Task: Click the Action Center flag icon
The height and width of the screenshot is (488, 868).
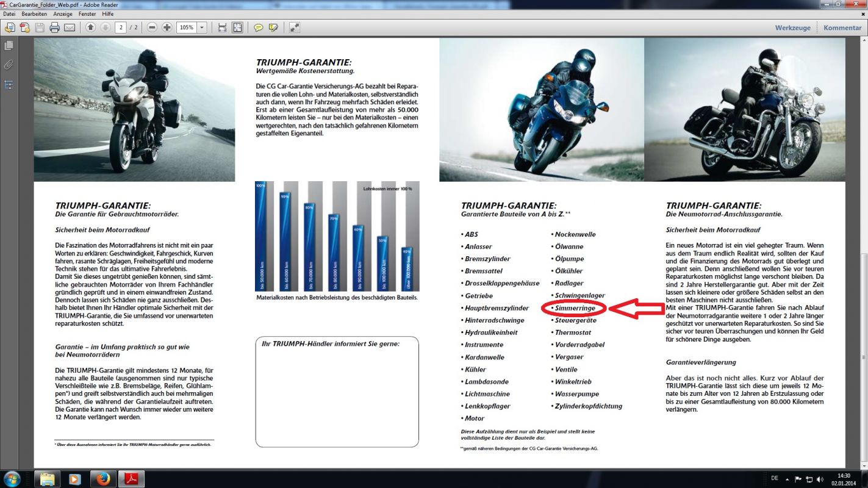Action: point(798,479)
